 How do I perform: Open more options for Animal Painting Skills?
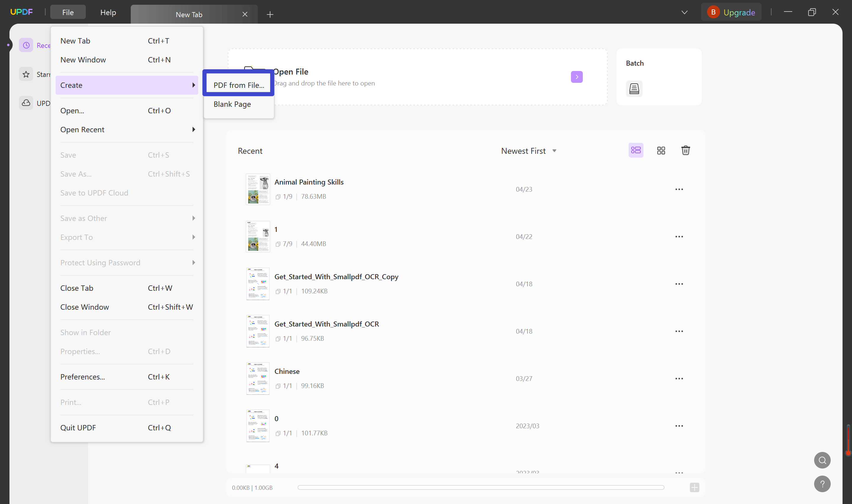point(679,189)
